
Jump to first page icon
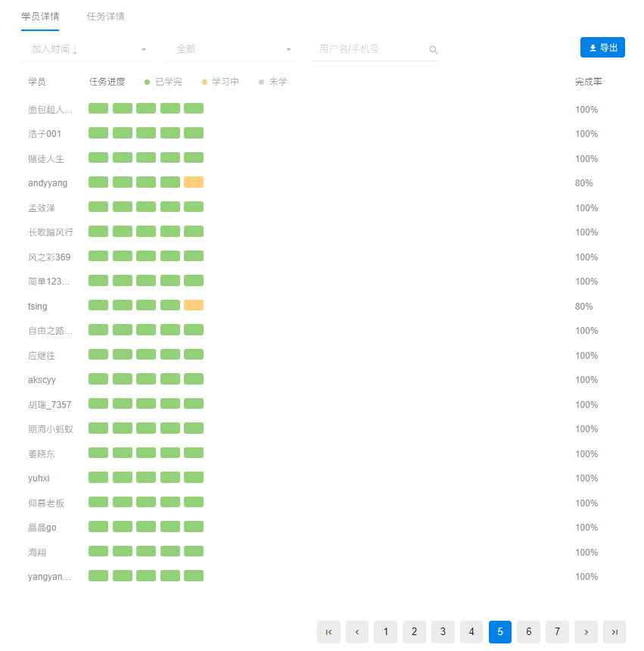(328, 632)
